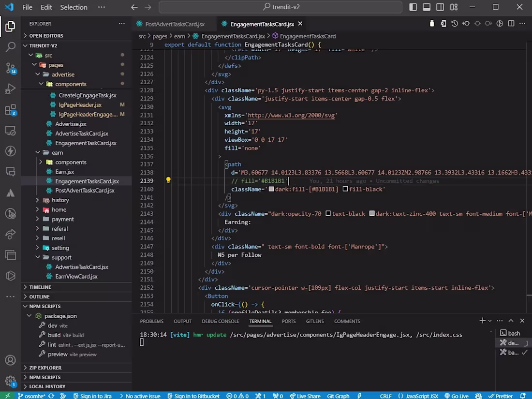
Task: Click the trendit-v2 command center search box
Action: point(280,7)
